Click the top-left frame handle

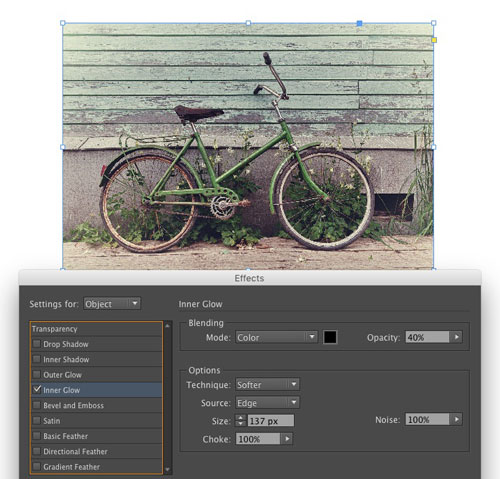[63, 23]
